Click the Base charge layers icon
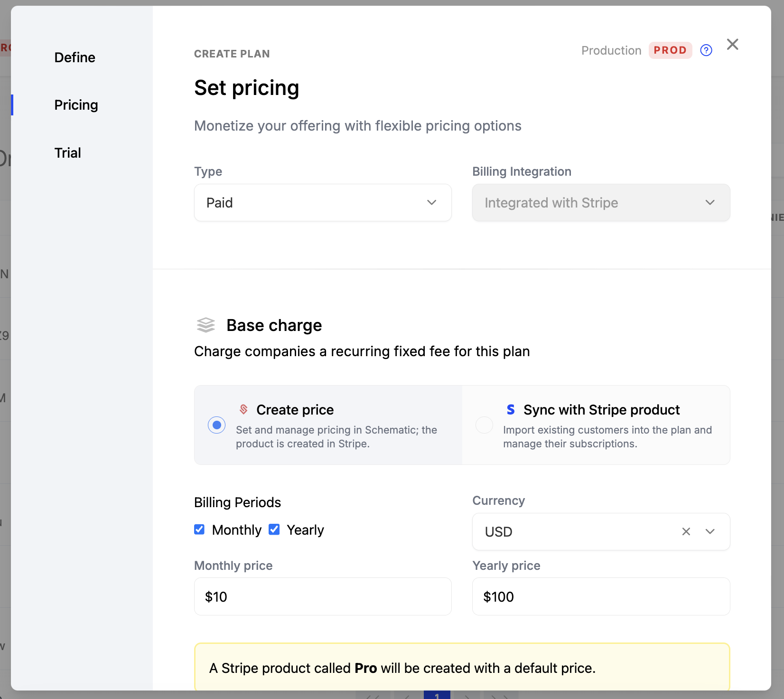 [206, 325]
